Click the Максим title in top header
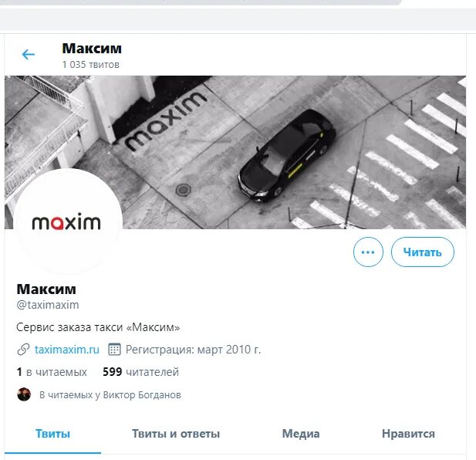 [x=92, y=49]
